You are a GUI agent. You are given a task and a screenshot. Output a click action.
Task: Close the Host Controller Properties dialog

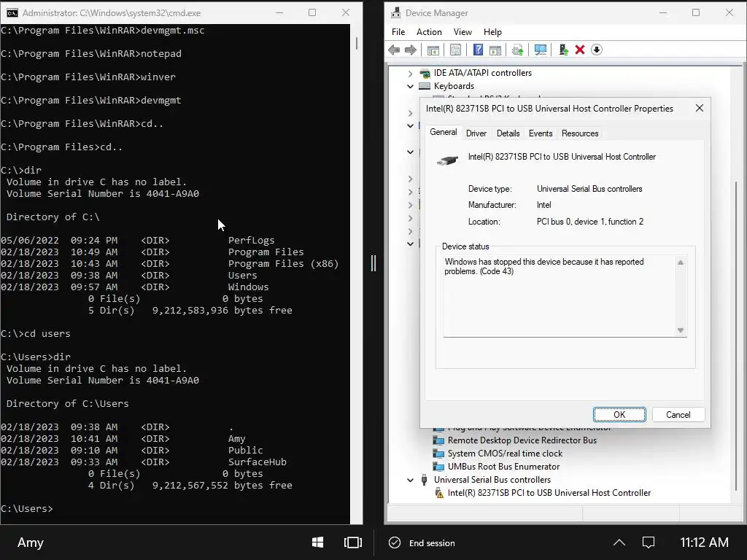click(x=700, y=108)
